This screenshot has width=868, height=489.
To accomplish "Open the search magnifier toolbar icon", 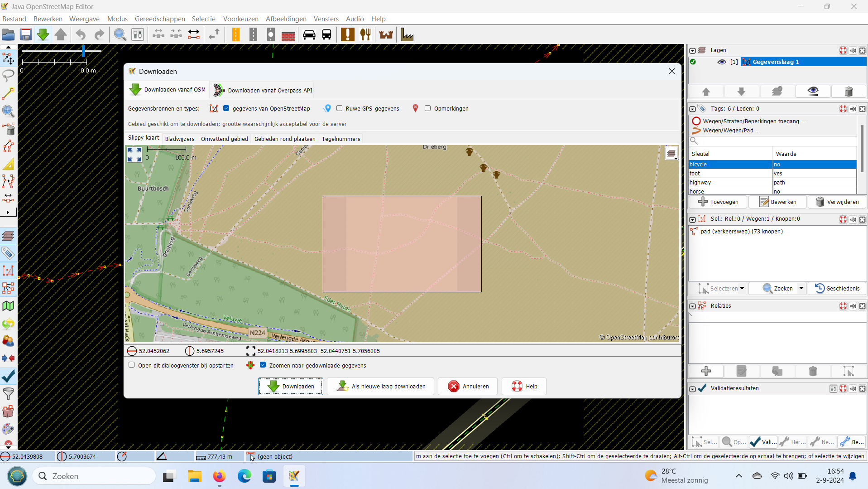I will 120,35.
